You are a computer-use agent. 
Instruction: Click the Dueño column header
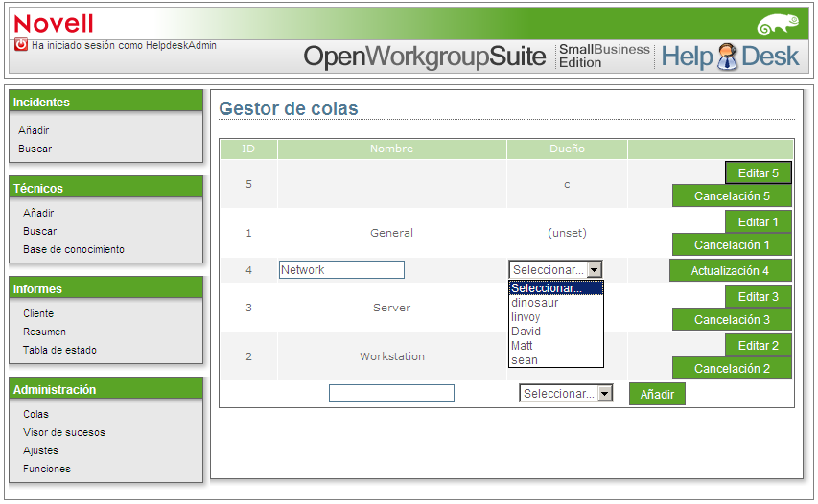click(567, 149)
